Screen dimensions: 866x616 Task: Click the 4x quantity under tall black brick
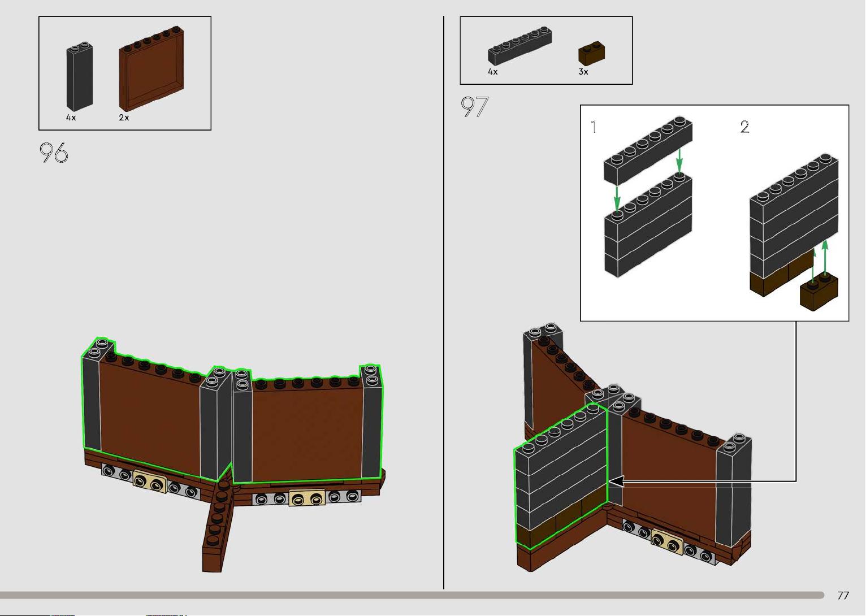[x=71, y=118]
